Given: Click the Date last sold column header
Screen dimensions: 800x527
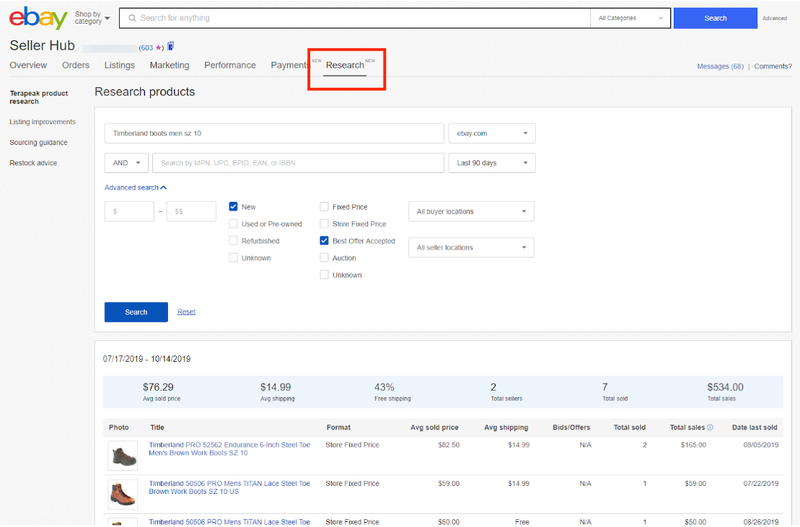Looking at the screenshot, I should pyautogui.click(x=755, y=428).
